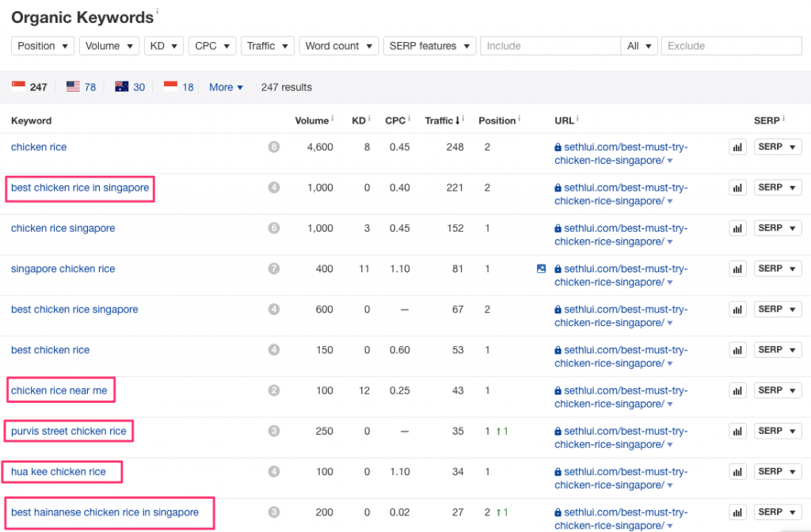Viewport: 811px width, 532px height.
Task: Click 'best hainanese chicken rice in singapore' keyword
Action: point(105,512)
